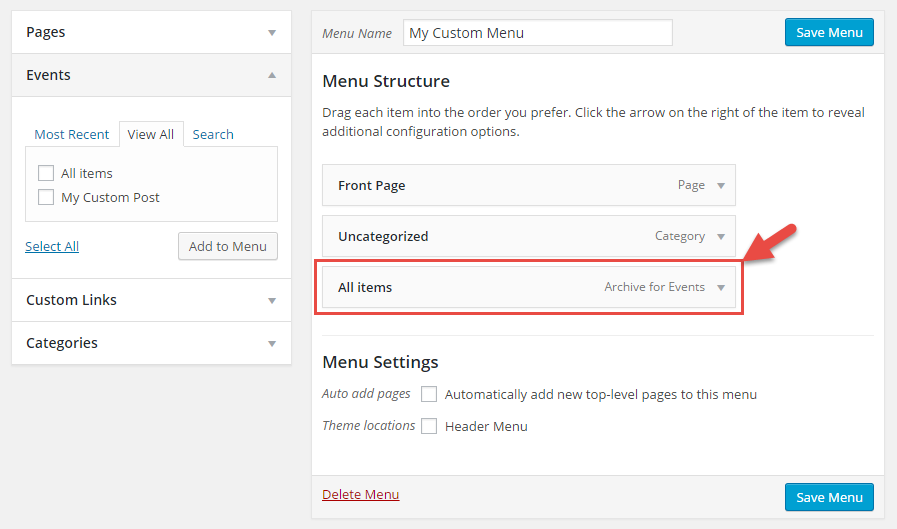Image resolution: width=897 pixels, height=529 pixels.
Task: Focus the Menu Name text field
Action: (x=538, y=33)
